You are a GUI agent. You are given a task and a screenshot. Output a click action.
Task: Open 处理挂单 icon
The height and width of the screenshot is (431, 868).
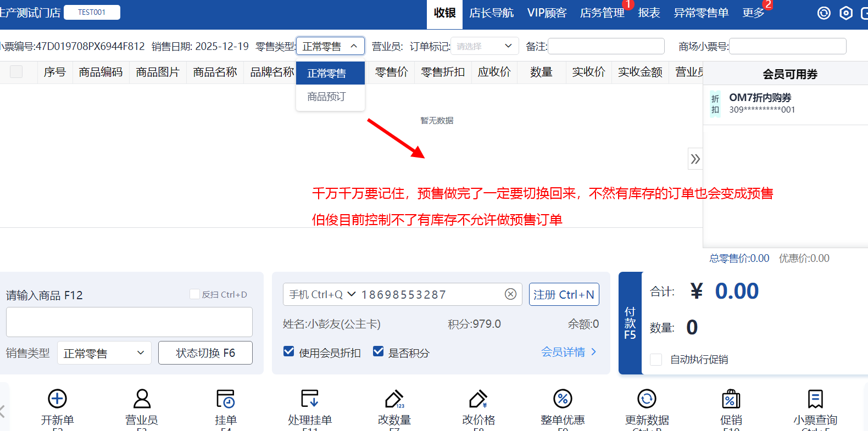click(x=310, y=399)
